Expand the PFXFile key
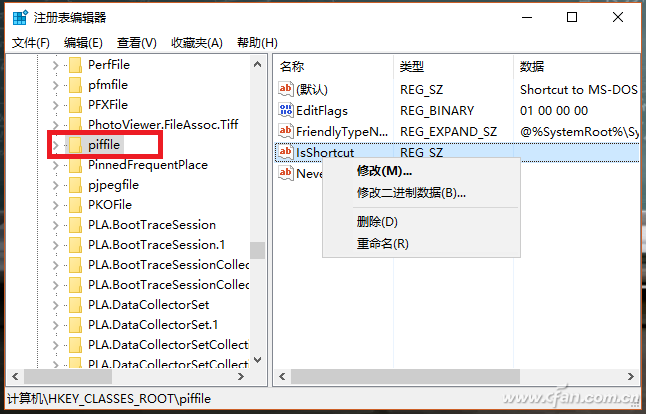The image size is (646, 414). point(56,105)
